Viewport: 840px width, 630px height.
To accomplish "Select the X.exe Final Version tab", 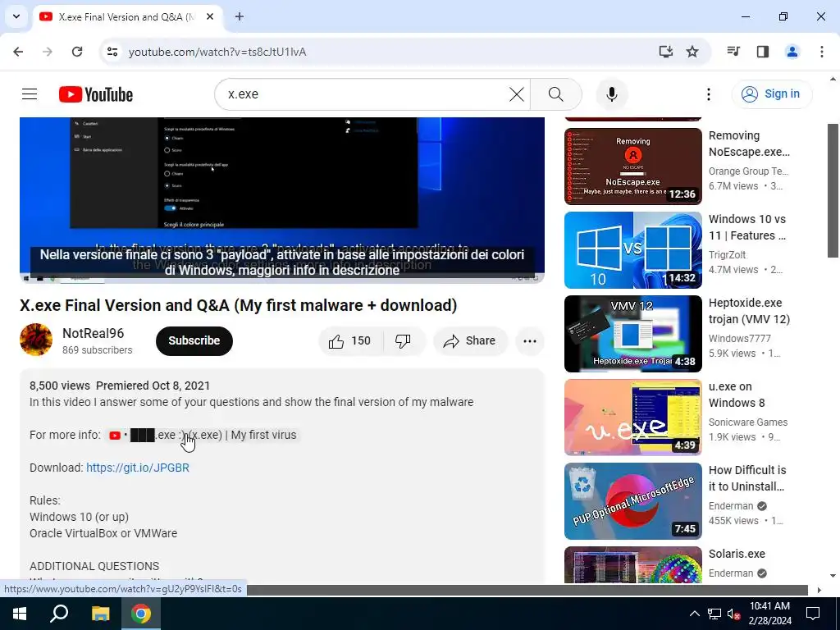I will tap(127, 16).
